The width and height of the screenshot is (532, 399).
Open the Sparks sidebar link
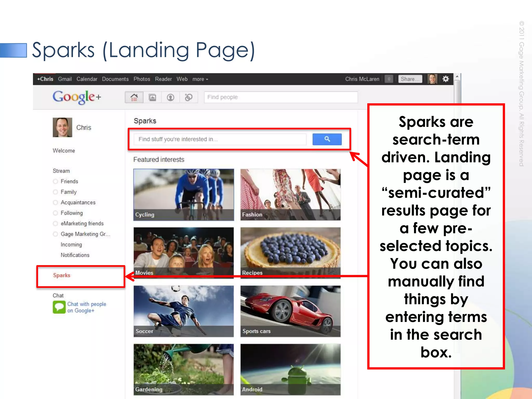coord(62,275)
